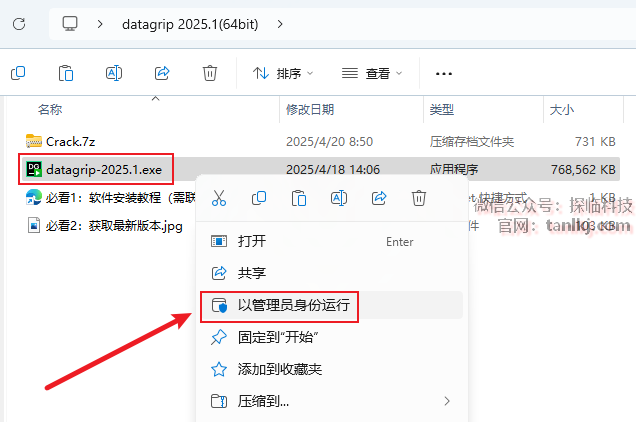Select the 必看2：获取最新版本.jpg file
This screenshot has width=636, height=422.
pyautogui.click(x=114, y=226)
